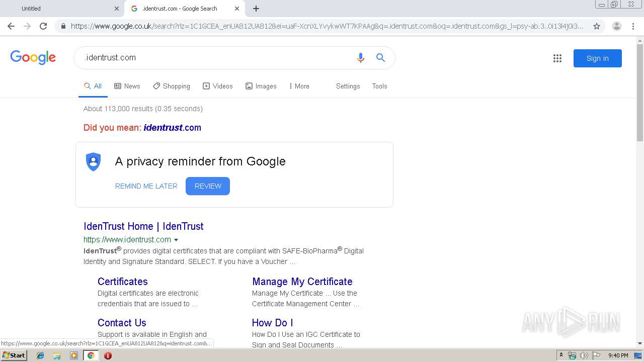Show hidden tray icons arrow
The width and height of the screenshot is (644, 362).
(x=561, y=355)
